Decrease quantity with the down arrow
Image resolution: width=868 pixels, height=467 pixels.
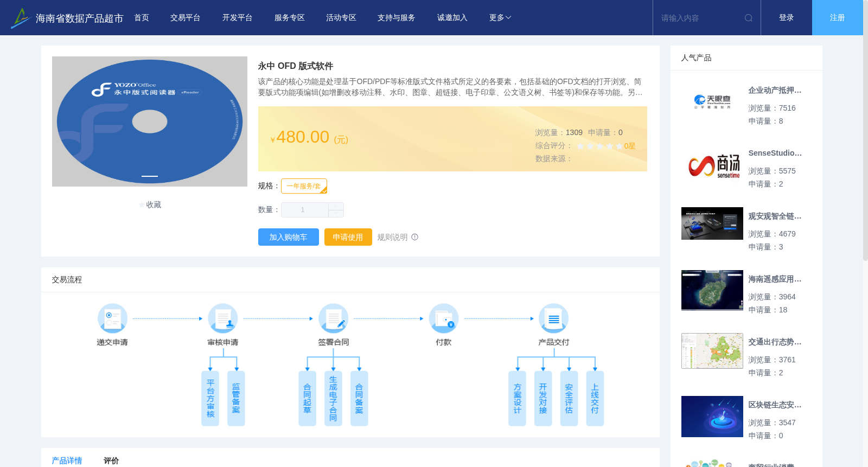[336, 214]
